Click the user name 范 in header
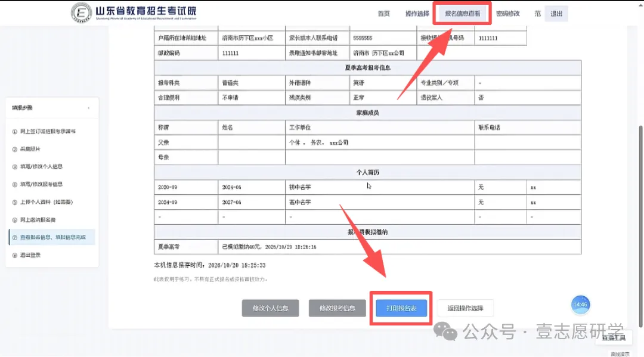The height and width of the screenshot is (357, 644). coord(537,14)
